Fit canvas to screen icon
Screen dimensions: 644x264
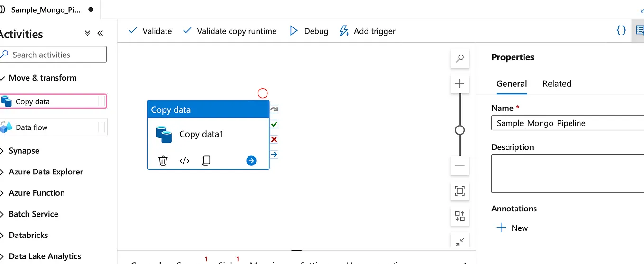[460, 191]
